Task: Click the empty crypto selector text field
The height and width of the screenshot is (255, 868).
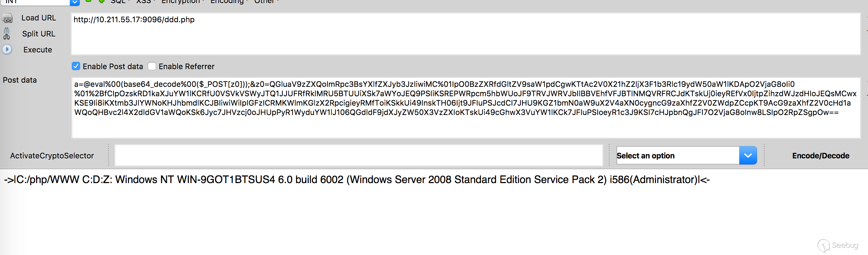Action: tap(359, 155)
